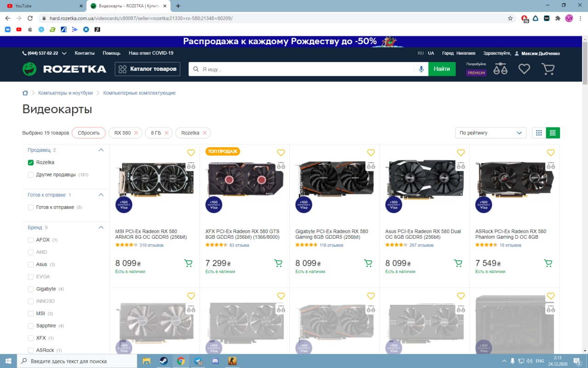This screenshot has width=588, height=368.
Task: Add MSI RX 580 ARMOR to wishlist
Action: (x=191, y=153)
